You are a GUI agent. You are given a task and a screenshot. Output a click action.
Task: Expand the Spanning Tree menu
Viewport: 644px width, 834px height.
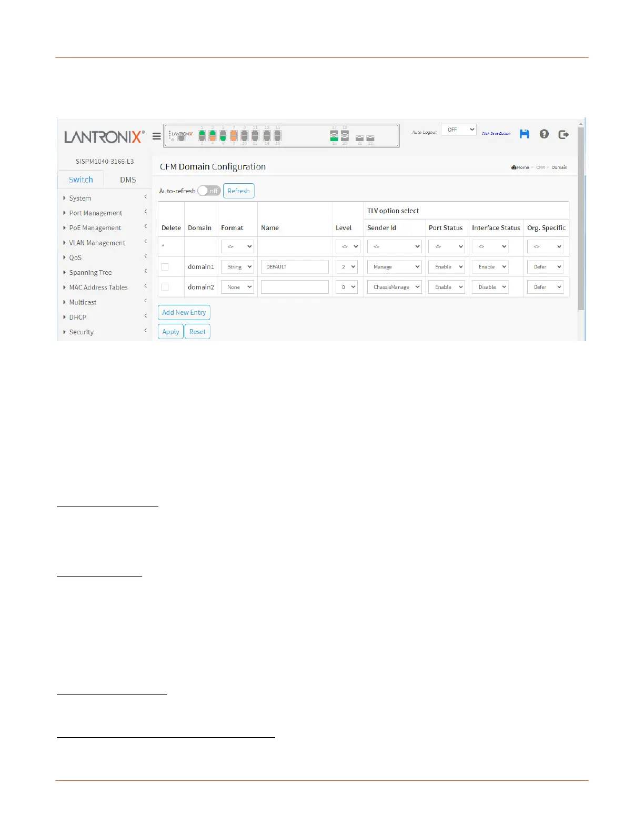click(x=105, y=272)
